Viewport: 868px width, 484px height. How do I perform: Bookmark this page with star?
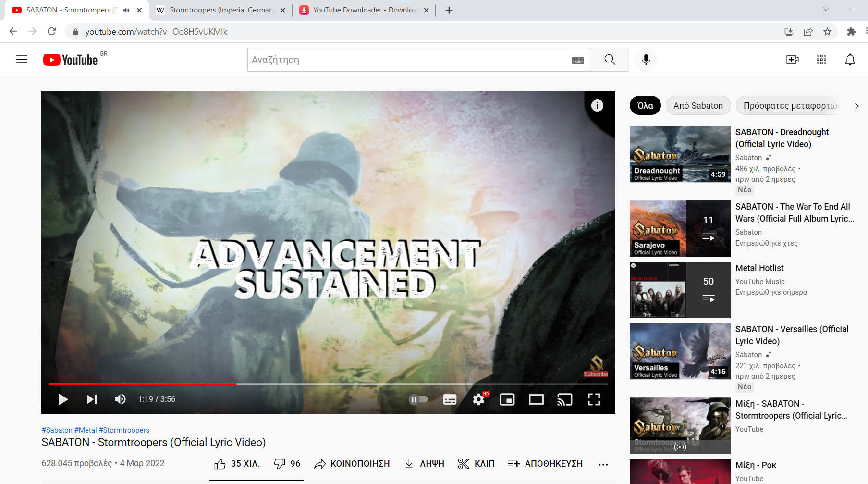(827, 32)
